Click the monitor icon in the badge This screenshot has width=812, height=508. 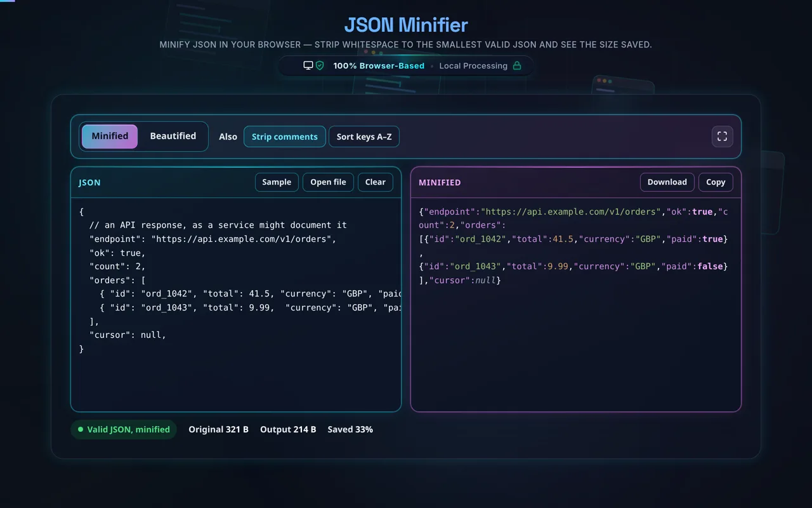click(x=308, y=65)
